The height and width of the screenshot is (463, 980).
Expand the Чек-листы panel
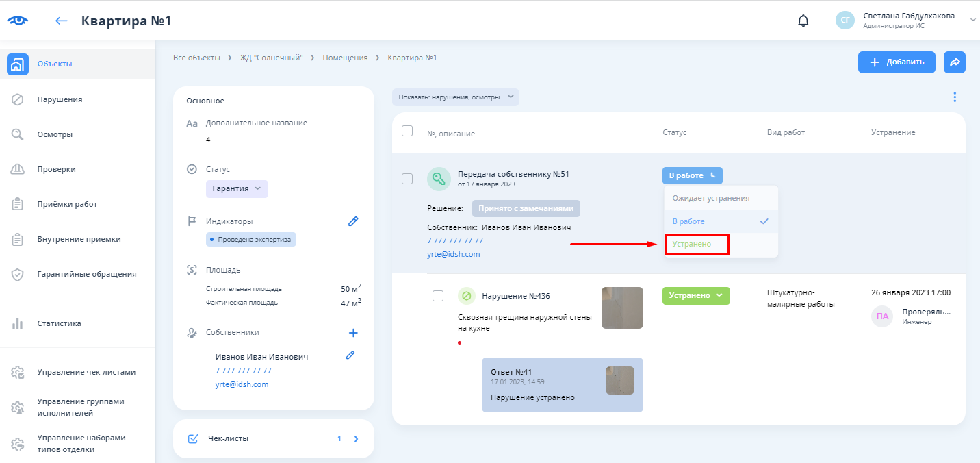[x=274, y=438]
